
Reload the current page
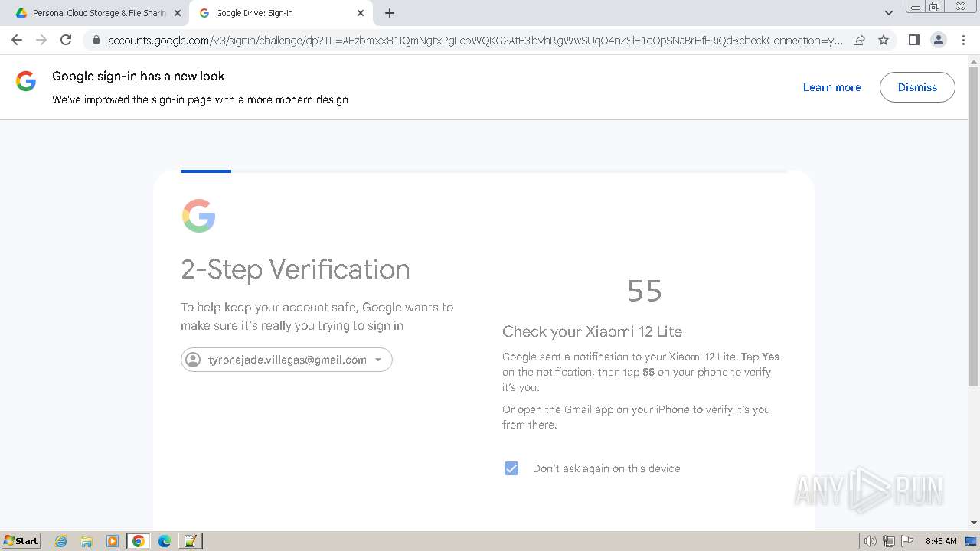(66, 40)
